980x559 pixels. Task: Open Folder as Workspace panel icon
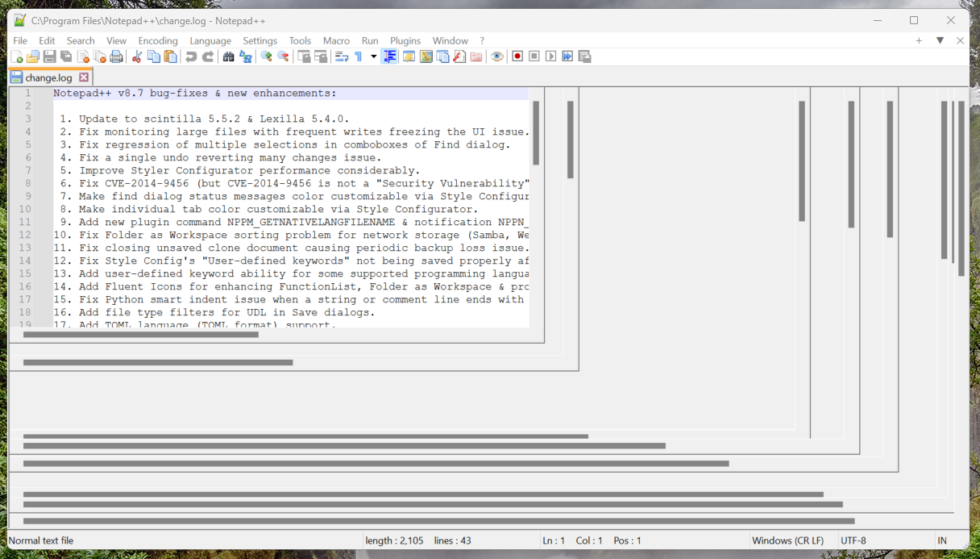[476, 56]
